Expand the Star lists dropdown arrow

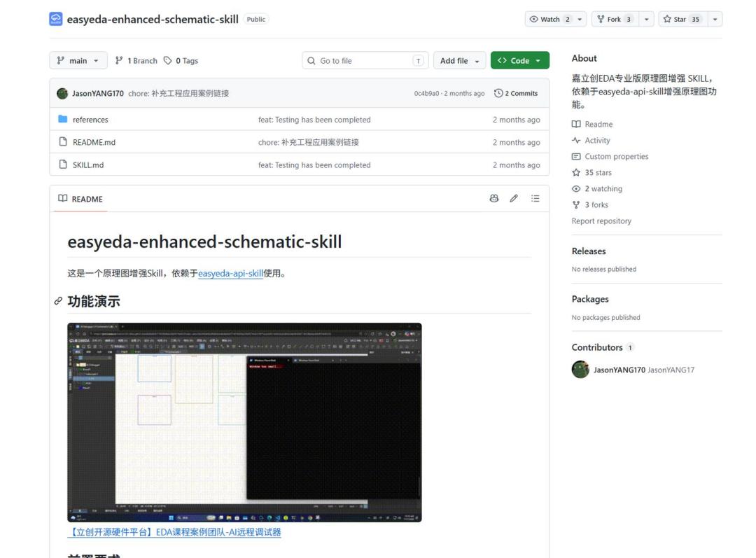coord(715,20)
